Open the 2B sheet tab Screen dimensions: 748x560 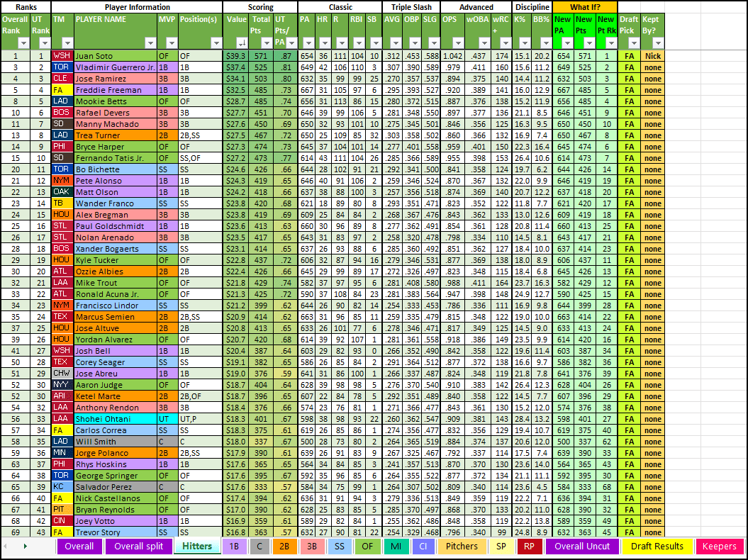284,546
